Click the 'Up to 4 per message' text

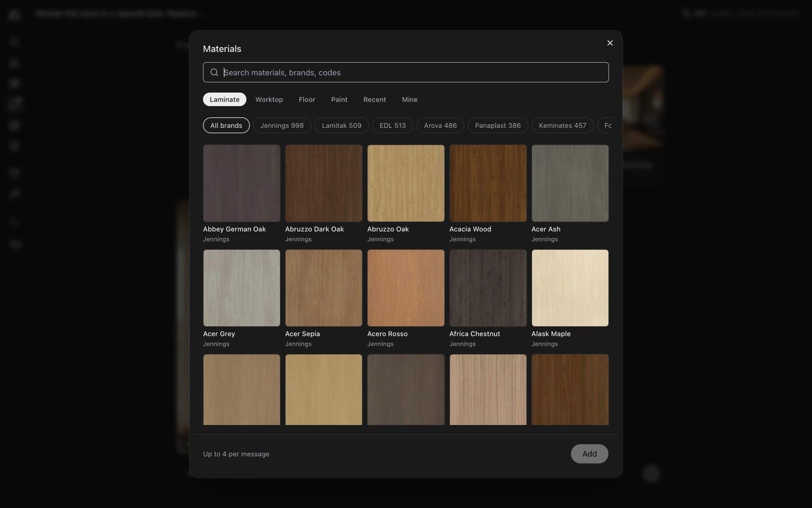pos(236,454)
